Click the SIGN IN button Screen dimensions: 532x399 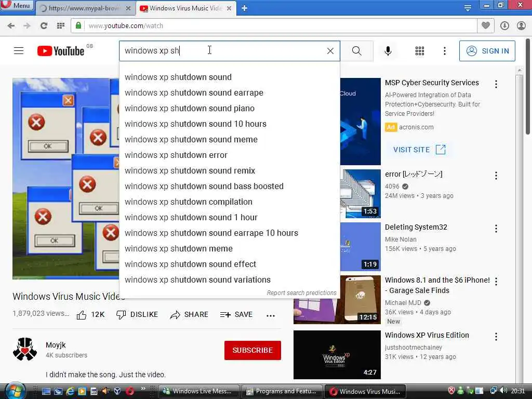point(487,51)
